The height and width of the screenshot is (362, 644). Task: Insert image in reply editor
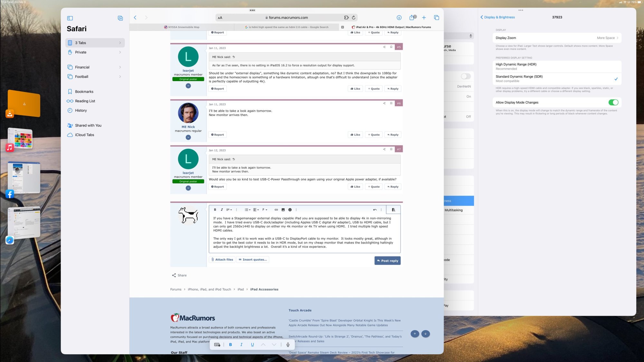[x=283, y=210]
